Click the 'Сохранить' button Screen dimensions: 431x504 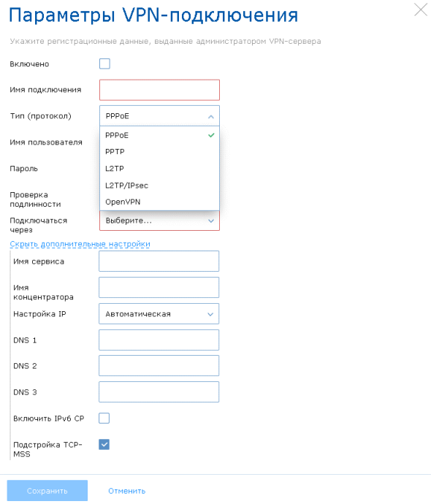[x=47, y=491]
